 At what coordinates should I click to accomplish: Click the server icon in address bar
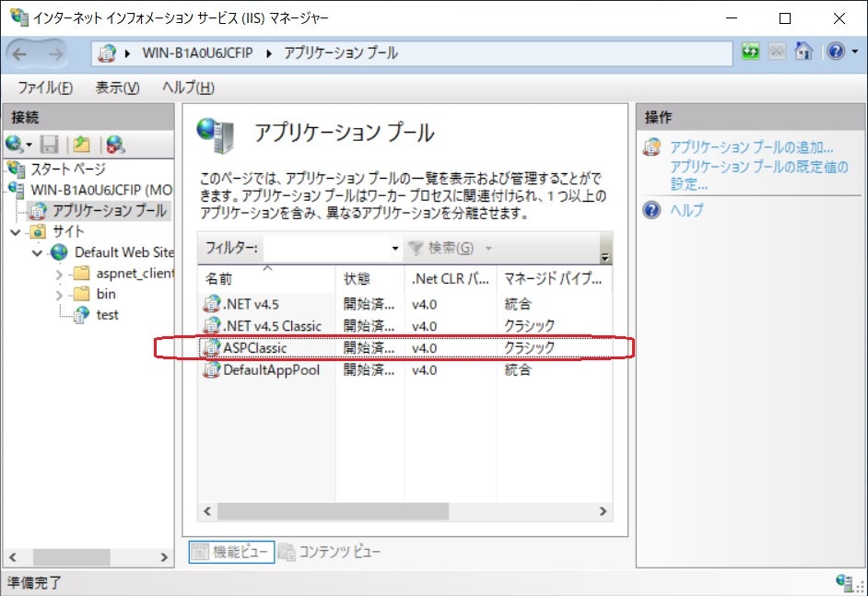(x=106, y=53)
